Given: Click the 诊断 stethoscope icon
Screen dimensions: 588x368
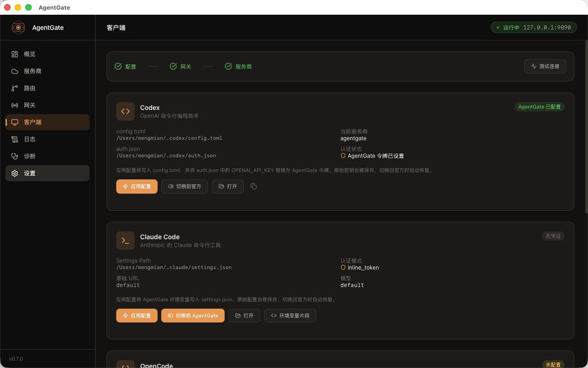Looking at the screenshot, I should coord(15,156).
